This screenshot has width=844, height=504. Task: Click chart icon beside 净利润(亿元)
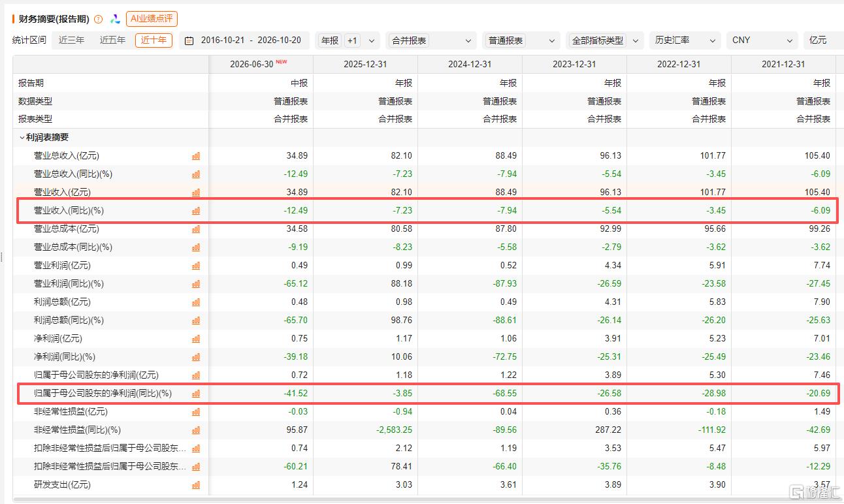[x=196, y=339]
